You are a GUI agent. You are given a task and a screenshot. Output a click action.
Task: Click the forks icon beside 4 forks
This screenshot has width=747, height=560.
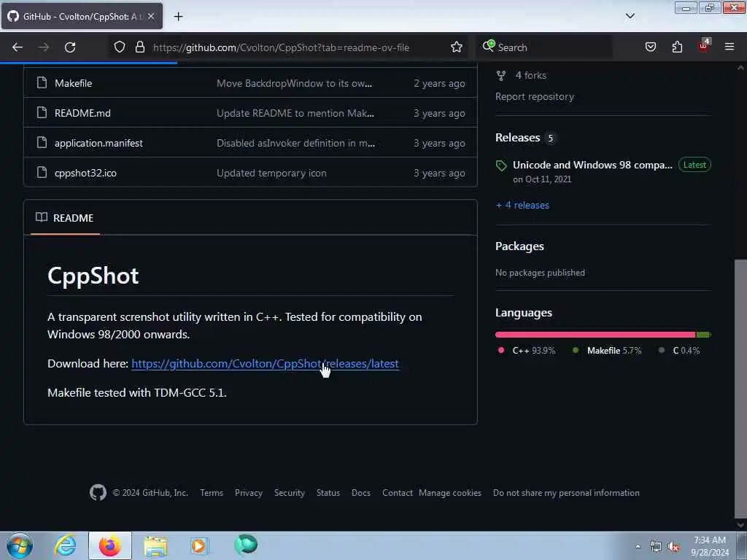click(x=500, y=75)
